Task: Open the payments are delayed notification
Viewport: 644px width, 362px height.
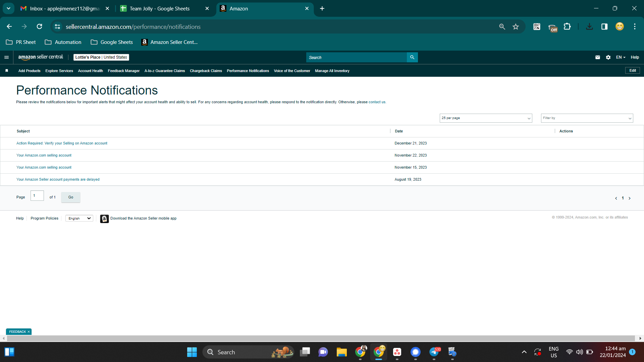Action: coord(58,180)
